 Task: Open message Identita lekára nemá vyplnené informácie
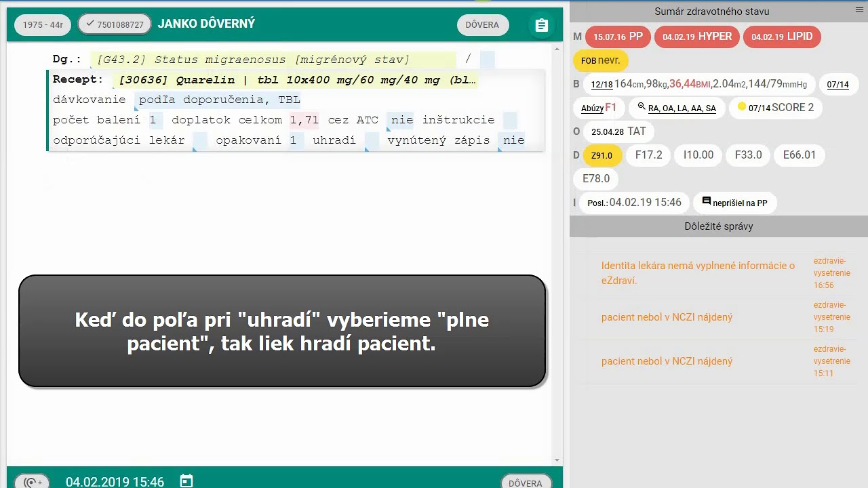(x=698, y=273)
